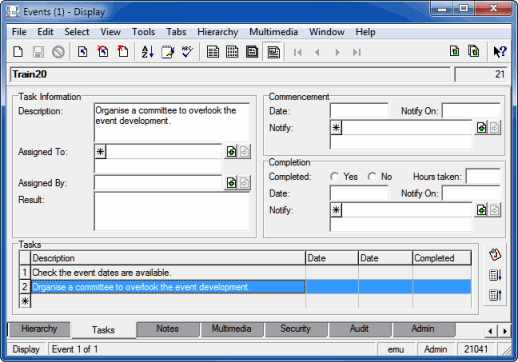Click the Cancel circle icon in toolbar
Viewport: 518px width, 362px height.
(x=58, y=52)
